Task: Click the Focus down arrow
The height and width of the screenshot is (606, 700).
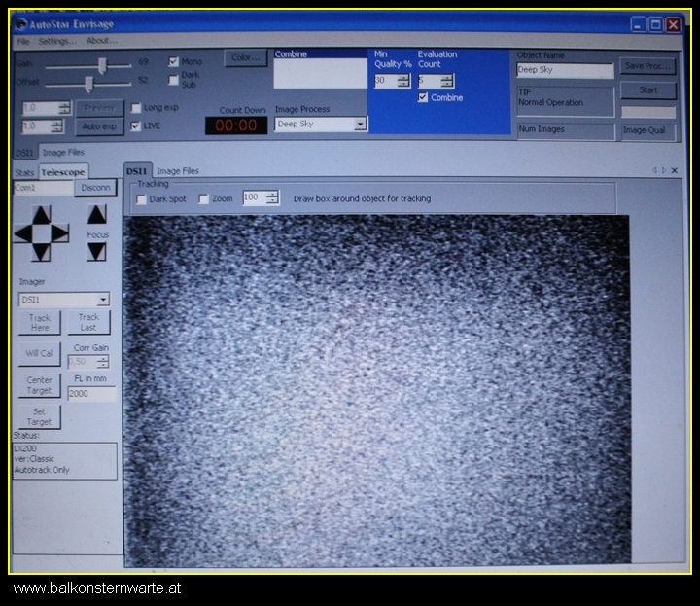Action: click(x=96, y=251)
